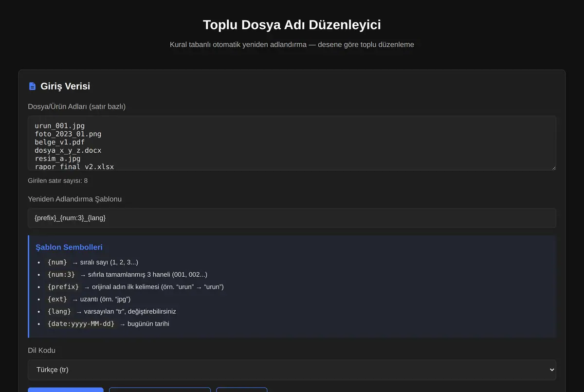
Task: Select the {date:yyyy-MM-dd} symbol code
Action: pos(81,324)
